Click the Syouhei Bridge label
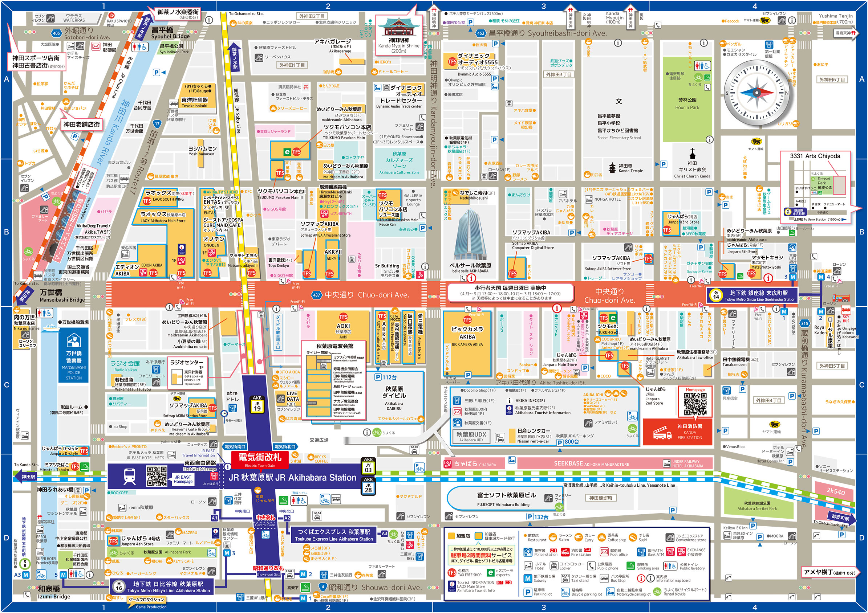 click(170, 33)
